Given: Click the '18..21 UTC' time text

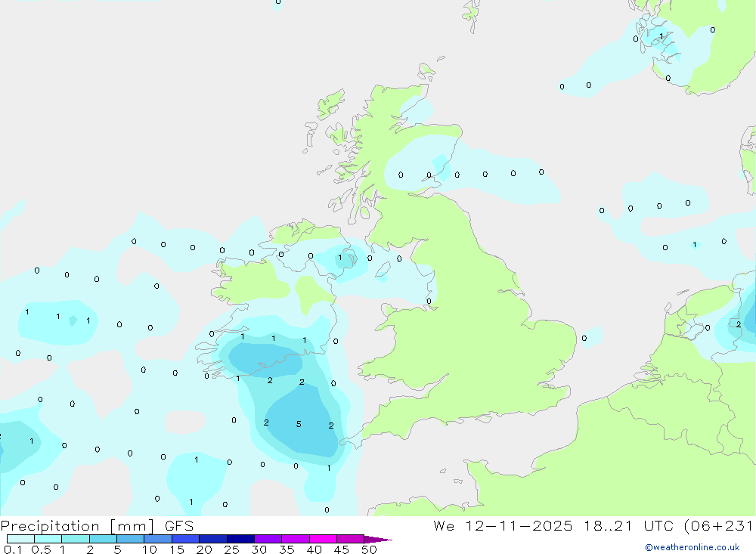Looking at the screenshot, I should [628, 525].
